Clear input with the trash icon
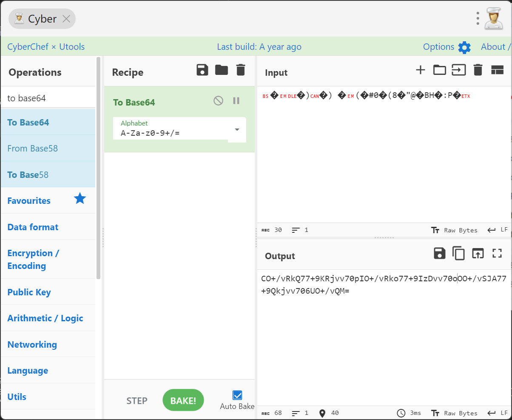This screenshot has width=512, height=420. tap(478, 70)
